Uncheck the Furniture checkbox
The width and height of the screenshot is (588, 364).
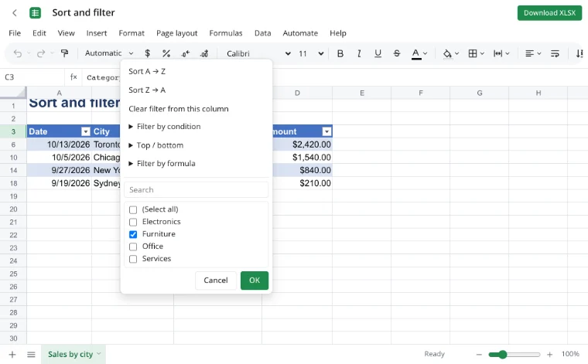133,234
